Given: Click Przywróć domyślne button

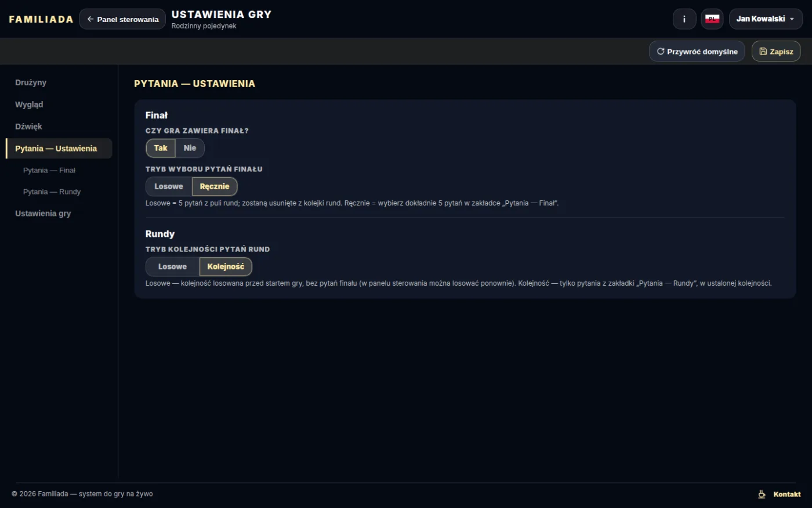Looking at the screenshot, I should click(697, 51).
